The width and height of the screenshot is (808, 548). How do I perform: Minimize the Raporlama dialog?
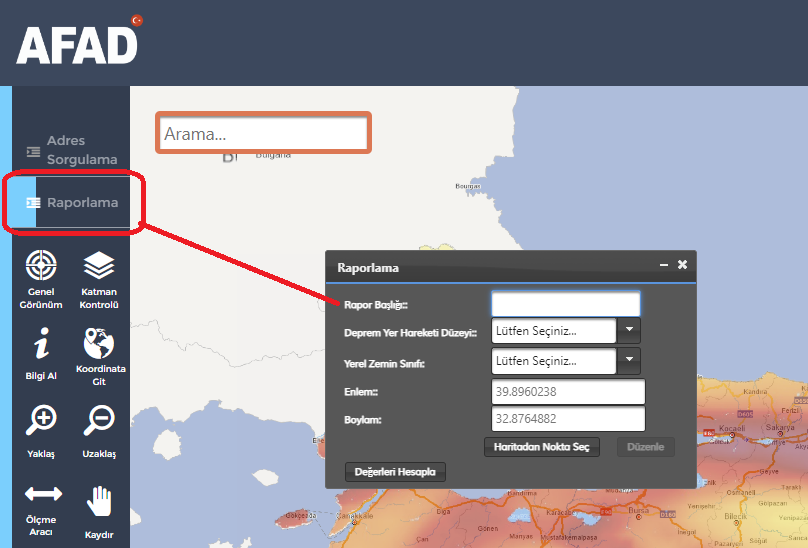pyautogui.click(x=664, y=265)
